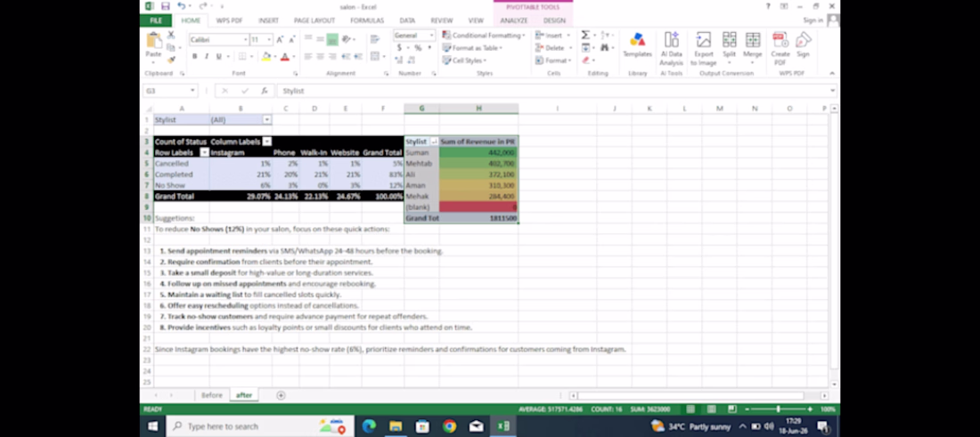Open the Stylist (All) filter dropdown
The height and width of the screenshot is (437, 980).
(x=267, y=120)
